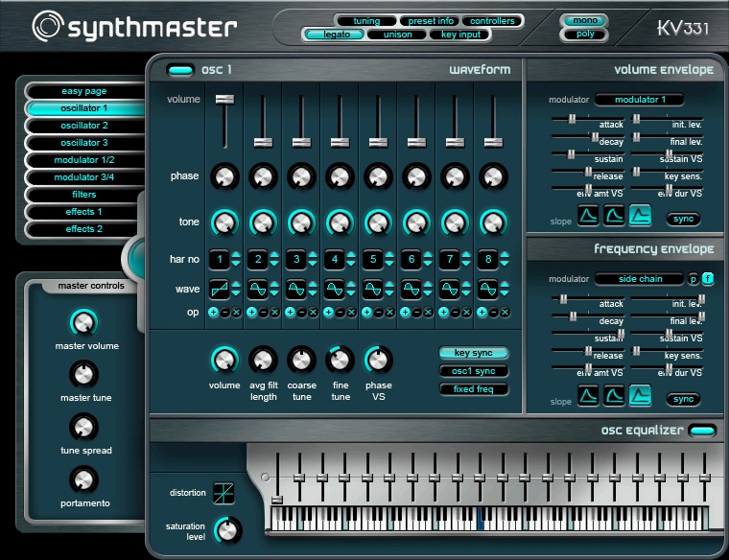Increase harmonic number for column 4
This screenshot has width=729, height=560.
point(351,255)
